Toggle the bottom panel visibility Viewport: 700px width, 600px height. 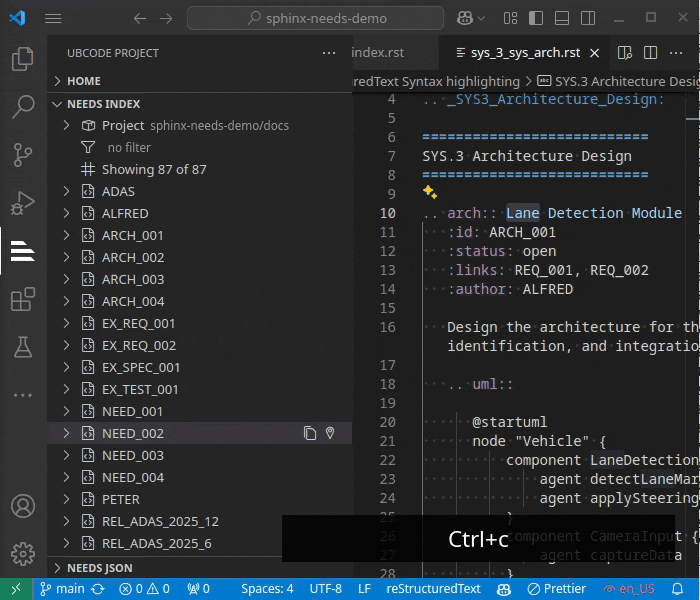click(x=562, y=18)
